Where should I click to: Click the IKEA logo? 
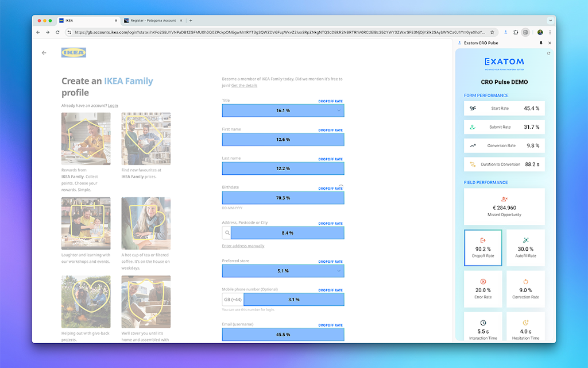[x=73, y=52]
